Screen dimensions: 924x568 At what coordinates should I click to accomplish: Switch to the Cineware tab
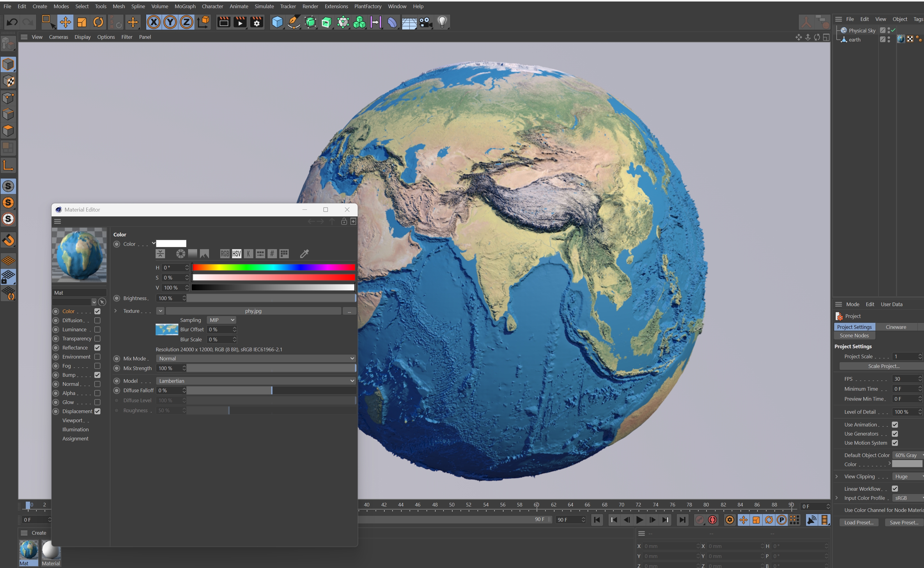[x=895, y=327]
